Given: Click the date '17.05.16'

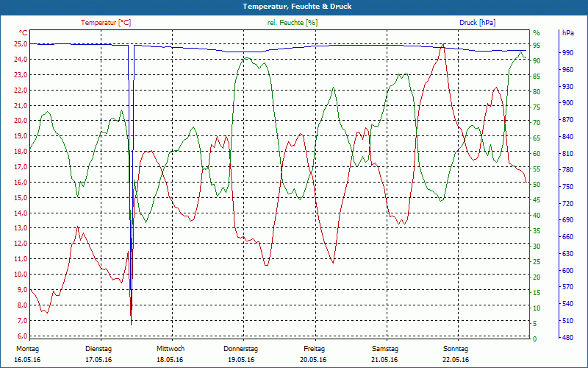Looking at the screenshot, I should coord(98,360).
